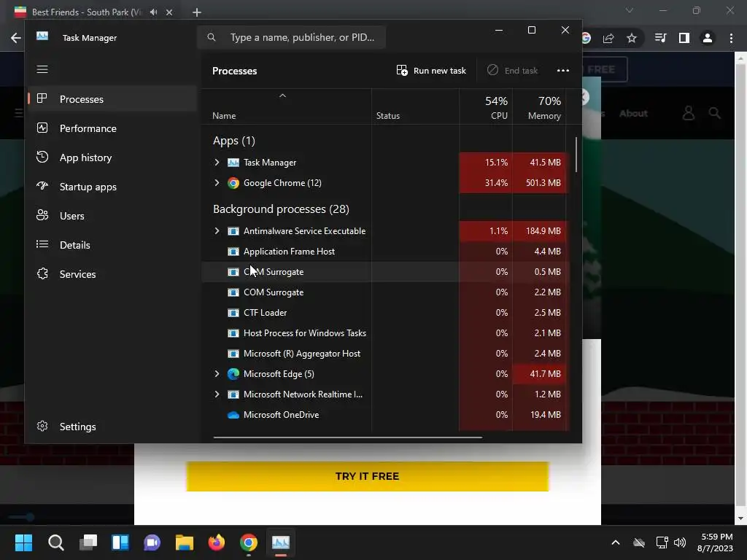Click Run new task button
Screen dimensions: 747x560
click(x=431, y=71)
